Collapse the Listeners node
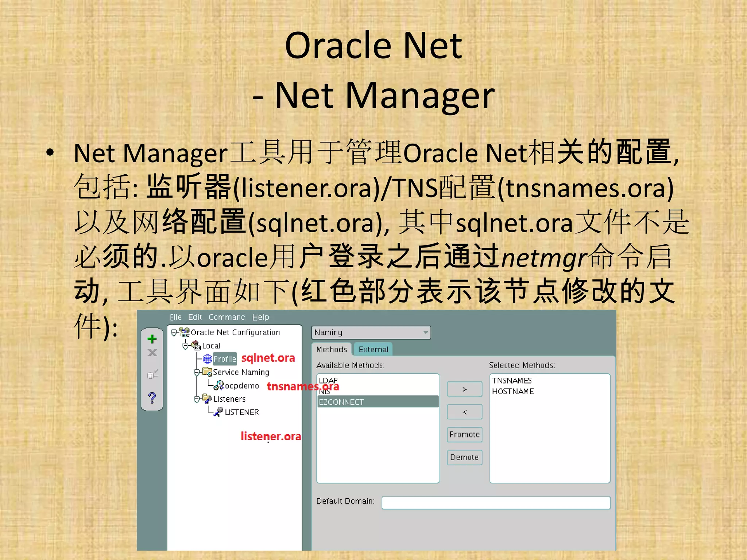 [197, 399]
